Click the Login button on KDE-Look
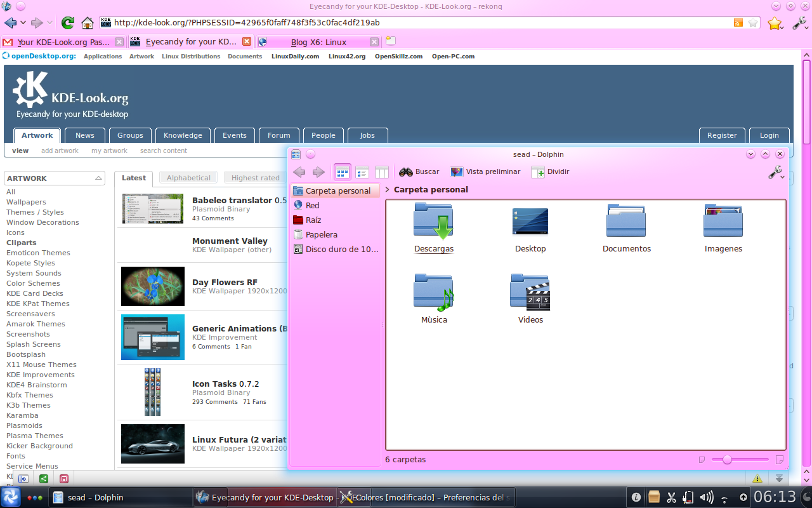Screen dimensions: 812x508 pyautogui.click(x=769, y=135)
